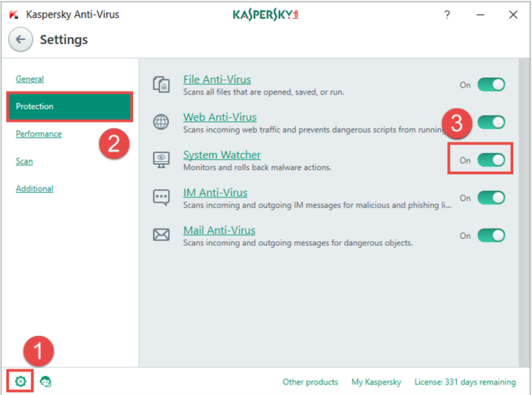This screenshot has height=395, width=532.
Task: Select the Protection section
Action: point(70,107)
